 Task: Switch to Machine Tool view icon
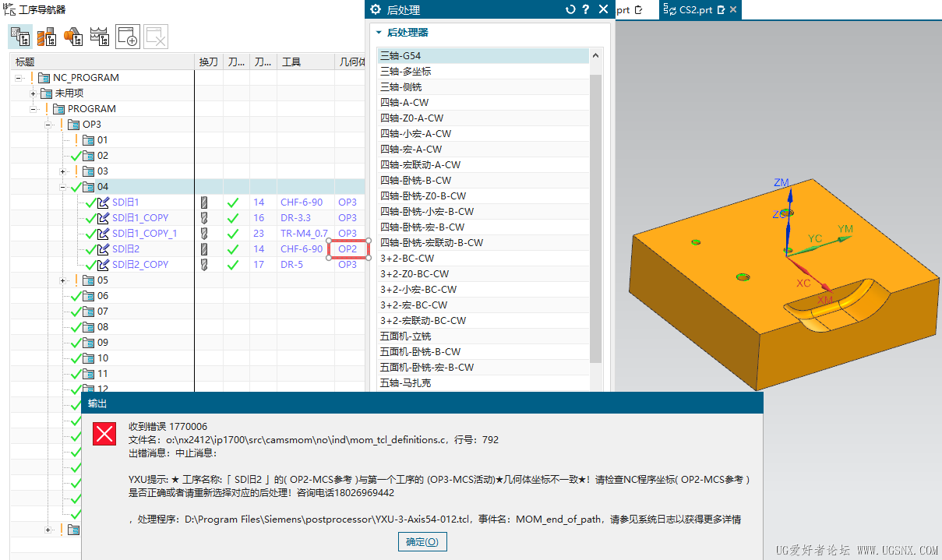point(47,36)
